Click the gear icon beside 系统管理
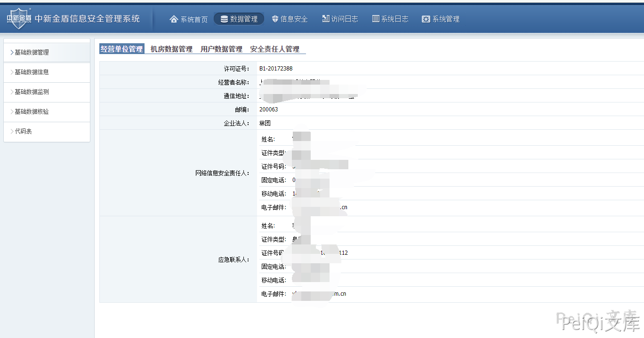 click(x=426, y=19)
